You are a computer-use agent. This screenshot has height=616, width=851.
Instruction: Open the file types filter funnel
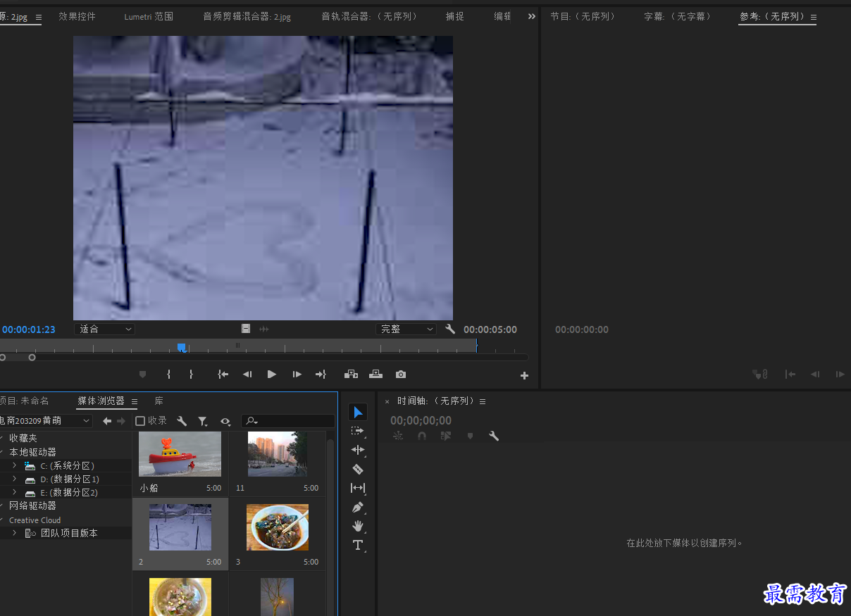point(203,421)
